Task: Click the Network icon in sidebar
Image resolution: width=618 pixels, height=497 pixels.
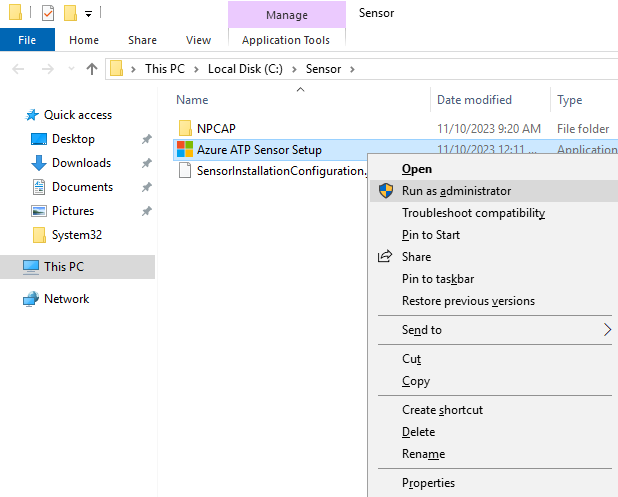Action: tap(31, 299)
